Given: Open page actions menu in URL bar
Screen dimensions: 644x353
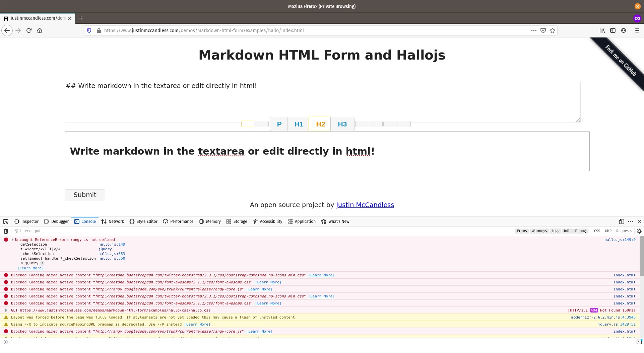Looking at the screenshot, I should coord(534,30).
